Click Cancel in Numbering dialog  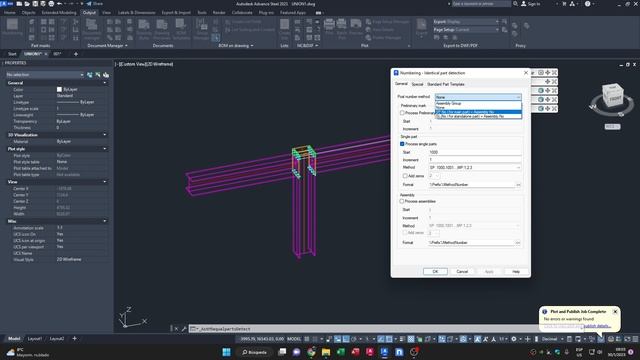click(462, 271)
